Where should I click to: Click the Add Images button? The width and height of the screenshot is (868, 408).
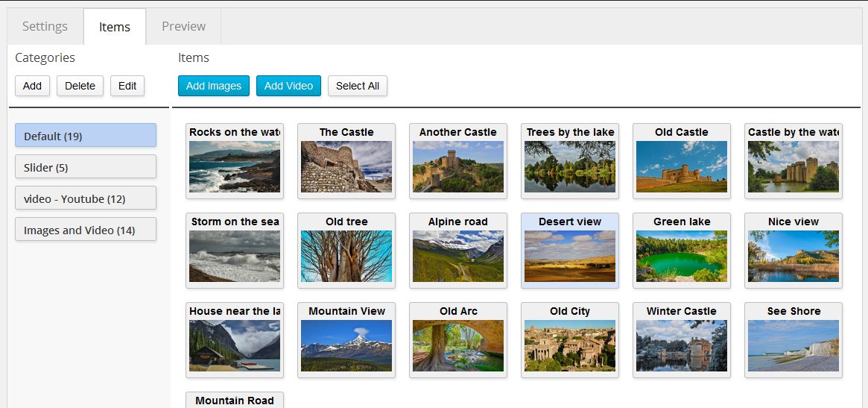coord(214,86)
